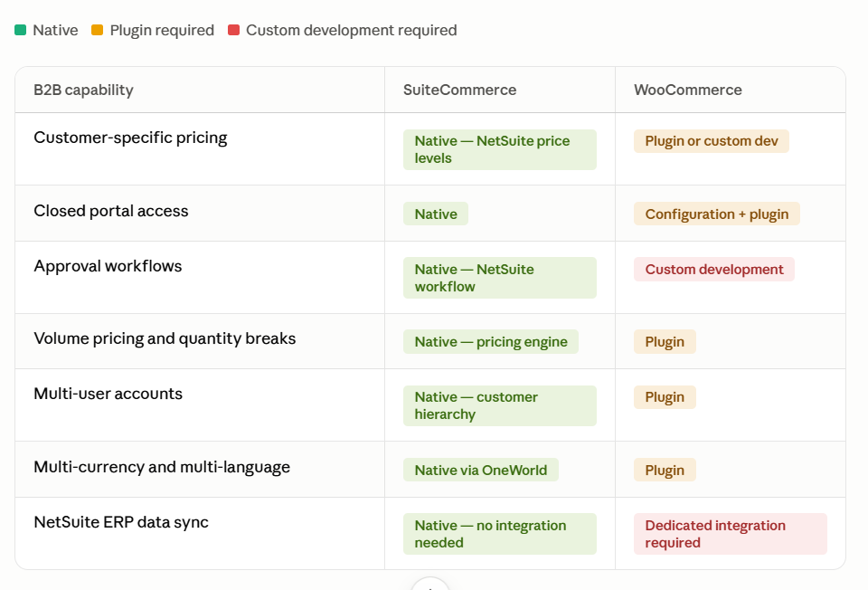Click 'Volume pricing and quantity breaks' row label

165,338
